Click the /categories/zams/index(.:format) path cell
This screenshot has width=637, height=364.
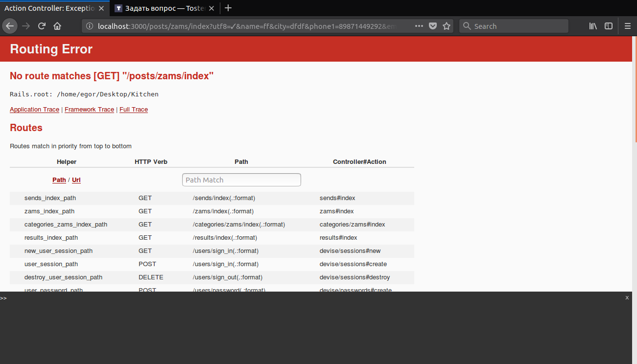[238, 225]
